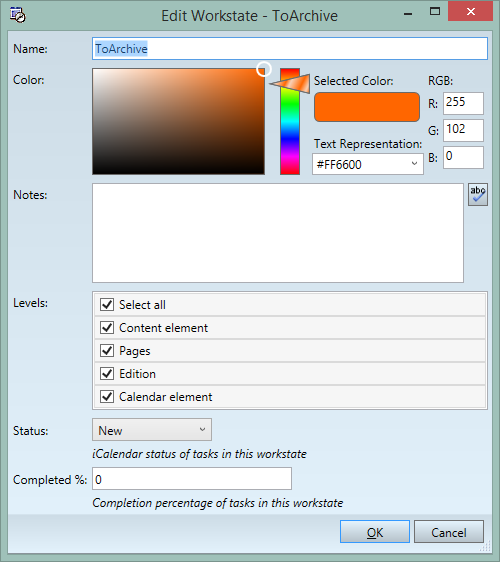Click OK to save the workstate
The image size is (500, 562).
tap(375, 532)
